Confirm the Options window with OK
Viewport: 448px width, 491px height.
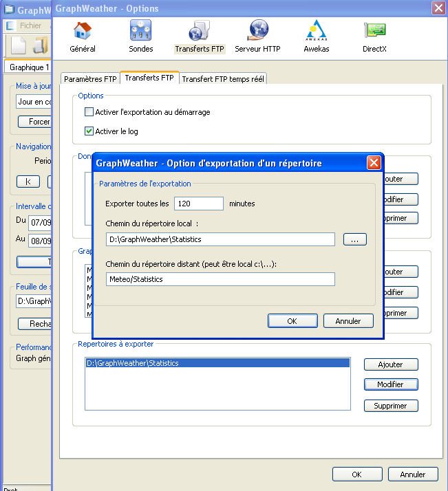tap(357, 474)
